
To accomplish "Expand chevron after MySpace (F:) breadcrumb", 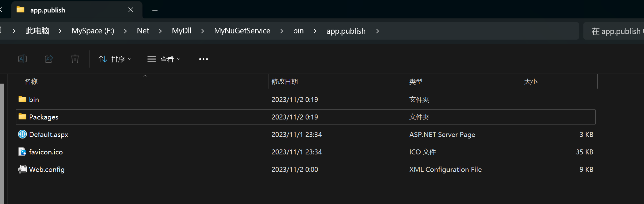I will [125, 31].
